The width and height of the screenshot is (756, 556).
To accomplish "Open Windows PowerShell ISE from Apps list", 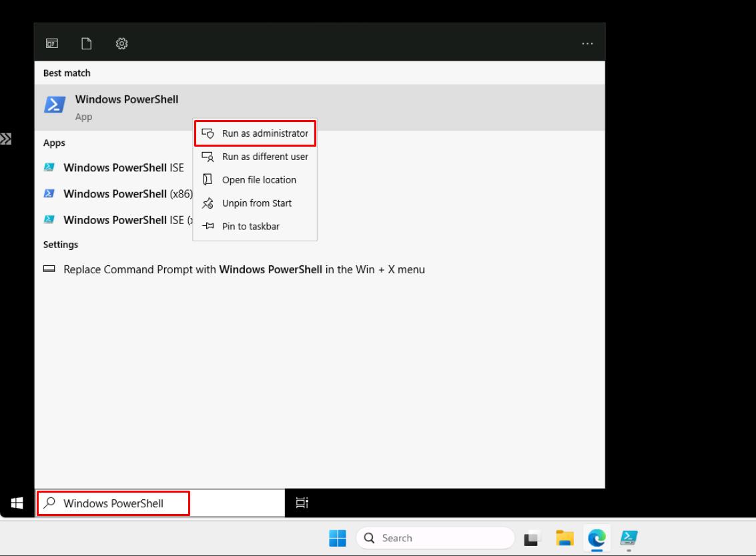I will (123, 168).
